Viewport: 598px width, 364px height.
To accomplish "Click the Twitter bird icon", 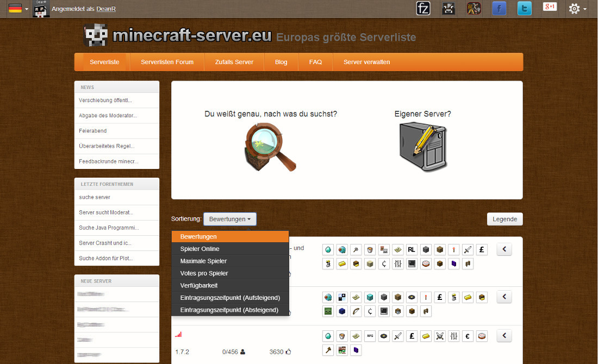I will [524, 8].
